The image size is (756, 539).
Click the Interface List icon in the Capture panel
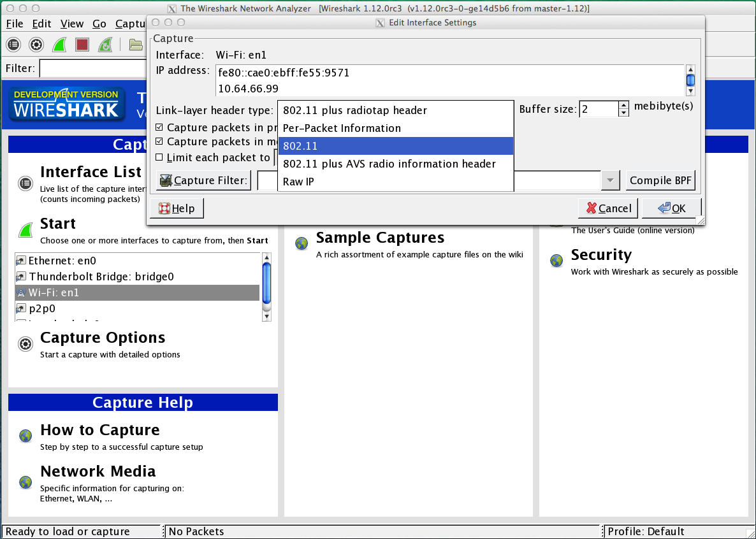click(25, 183)
